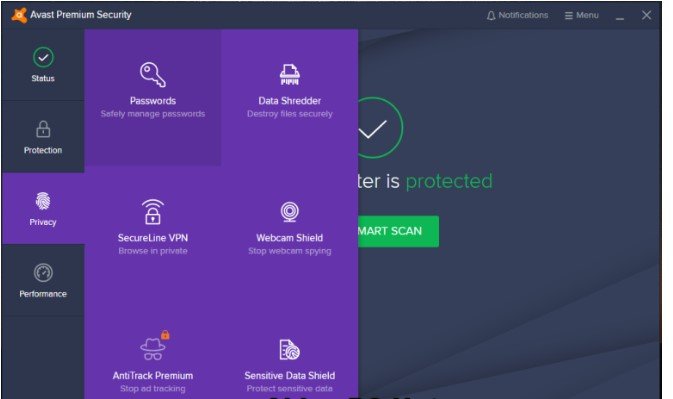Click the Privacy fingerprint icon

point(43,201)
